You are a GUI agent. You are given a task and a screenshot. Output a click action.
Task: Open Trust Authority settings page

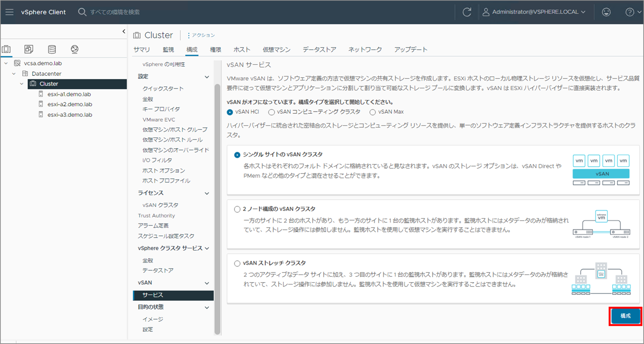pyautogui.click(x=156, y=215)
